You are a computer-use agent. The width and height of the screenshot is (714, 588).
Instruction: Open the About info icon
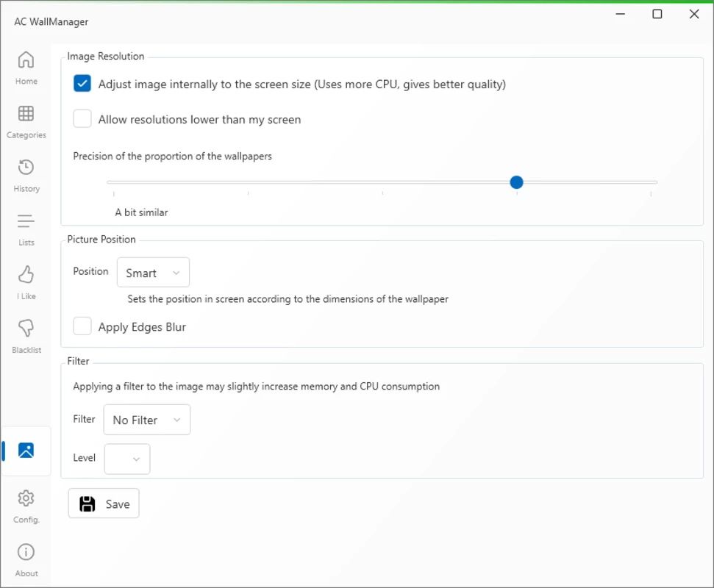click(26, 552)
